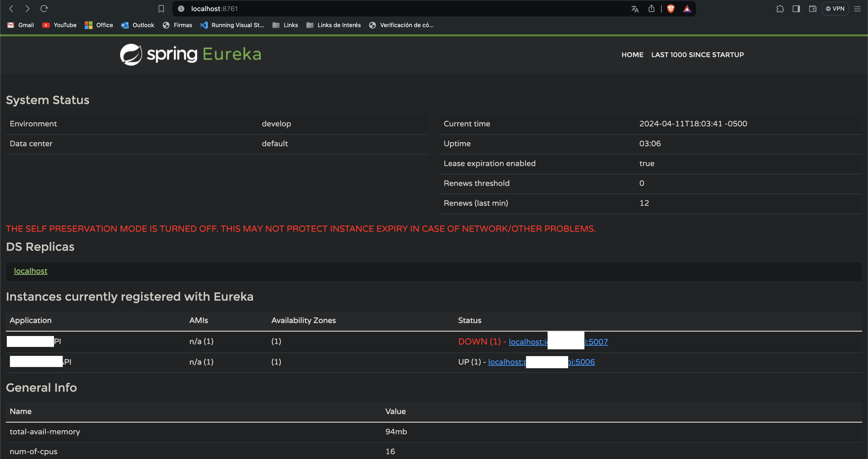Click the AMIs column header

198,320
